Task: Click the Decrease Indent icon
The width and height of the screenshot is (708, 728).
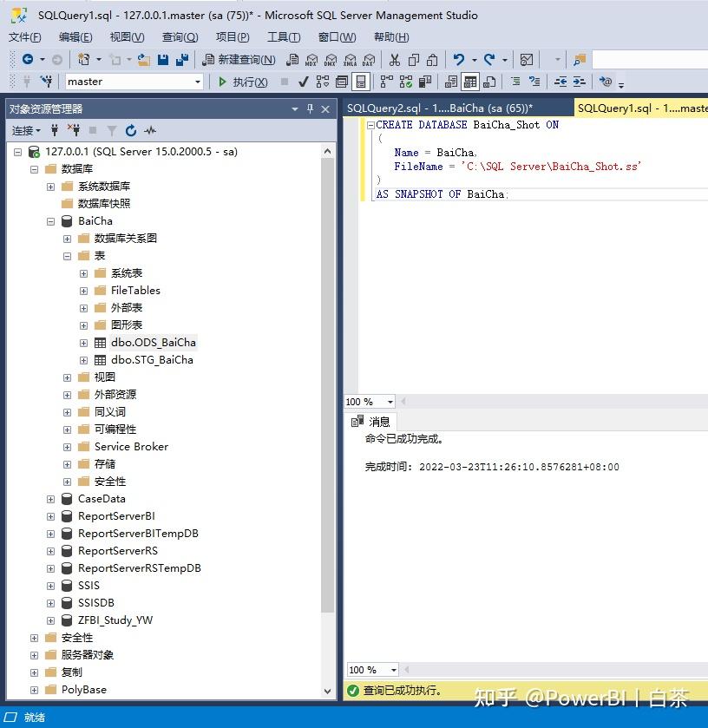Action: point(560,82)
